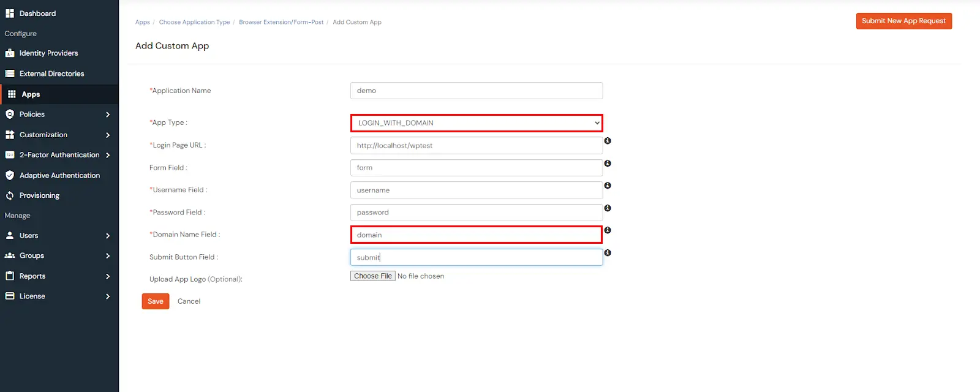
Task: Expand the License submenu chevron
Action: pyautogui.click(x=108, y=296)
